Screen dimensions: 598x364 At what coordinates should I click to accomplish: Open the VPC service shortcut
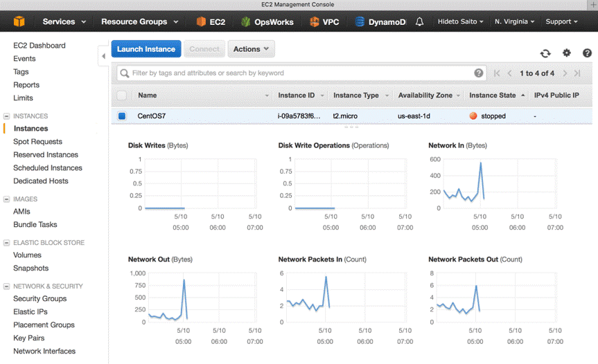[x=324, y=21]
